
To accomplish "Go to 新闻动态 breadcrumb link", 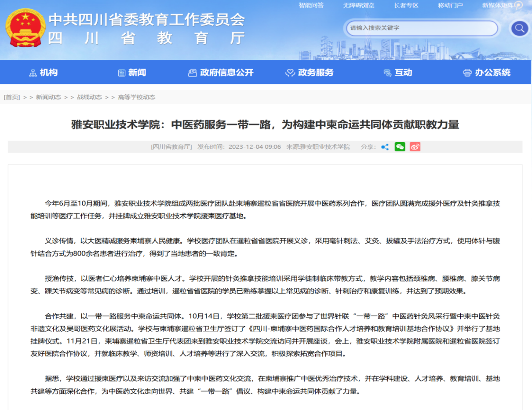I will (x=48, y=97).
